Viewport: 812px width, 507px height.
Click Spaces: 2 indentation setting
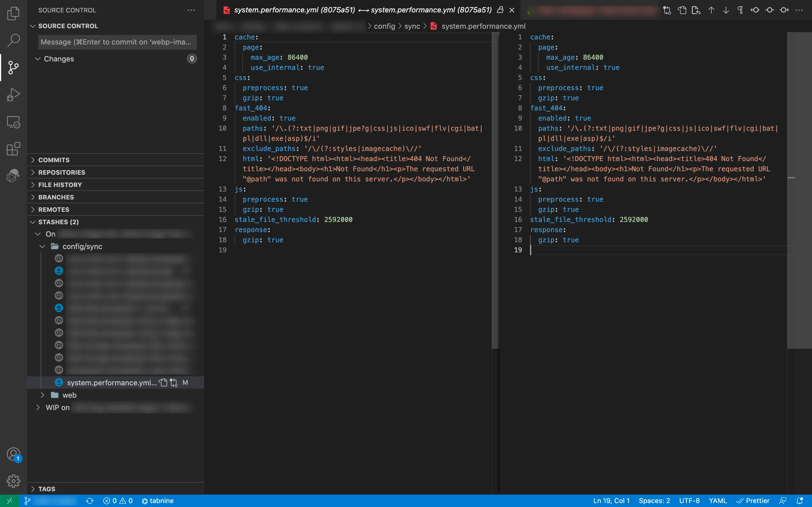coord(654,501)
